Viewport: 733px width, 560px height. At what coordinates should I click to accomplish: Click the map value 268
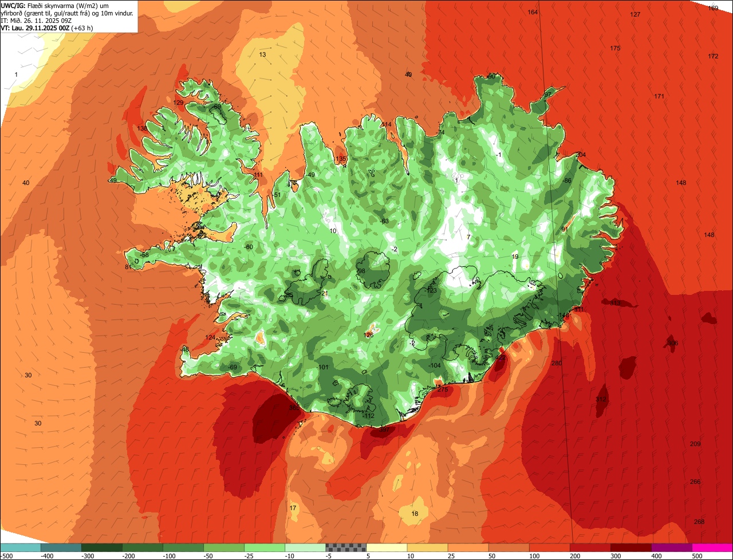pyautogui.click(x=699, y=522)
